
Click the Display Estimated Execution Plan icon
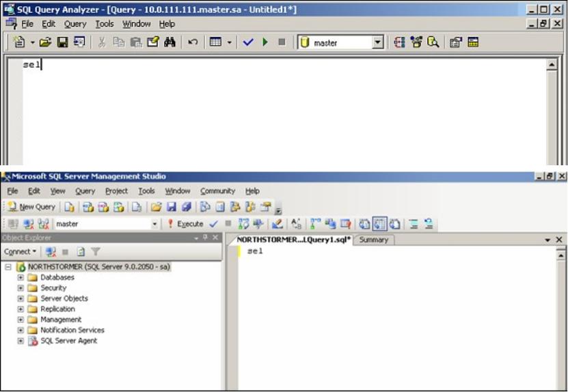pos(399,42)
